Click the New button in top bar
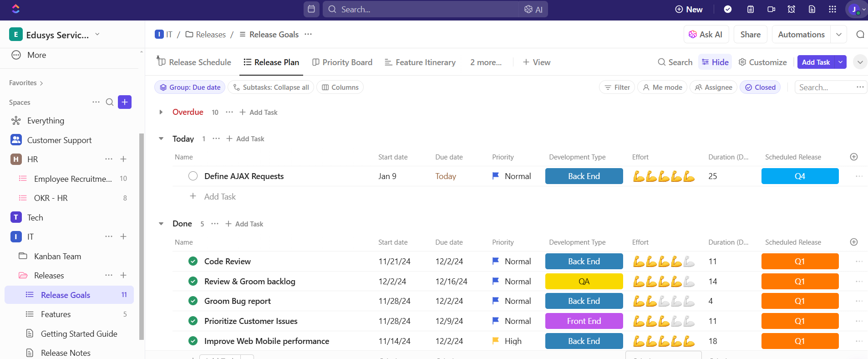 pos(689,9)
